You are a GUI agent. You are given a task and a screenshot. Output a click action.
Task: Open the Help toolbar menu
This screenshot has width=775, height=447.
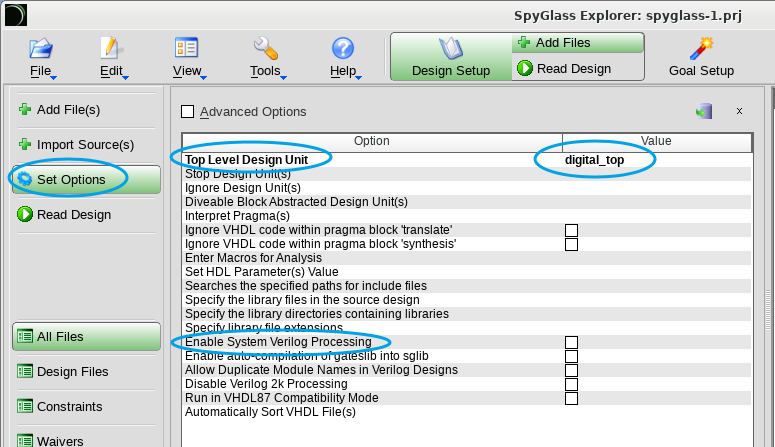tap(343, 56)
